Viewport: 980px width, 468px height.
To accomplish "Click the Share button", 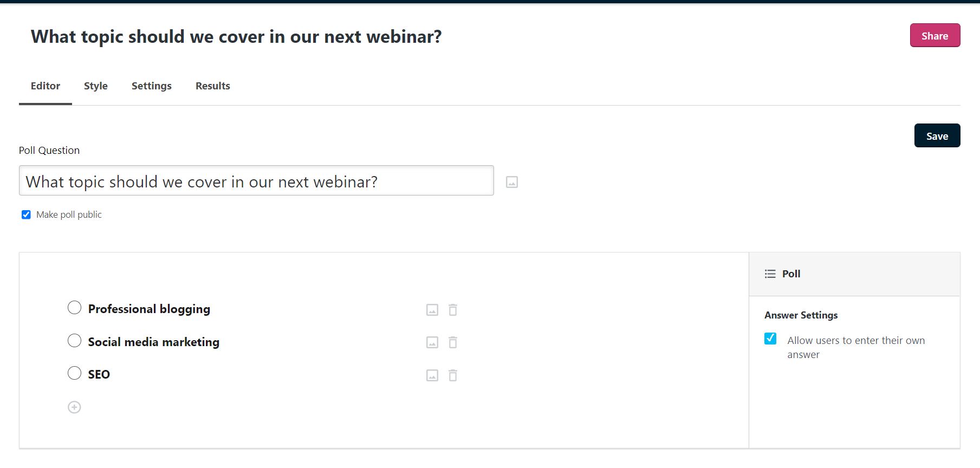I will click(x=934, y=35).
